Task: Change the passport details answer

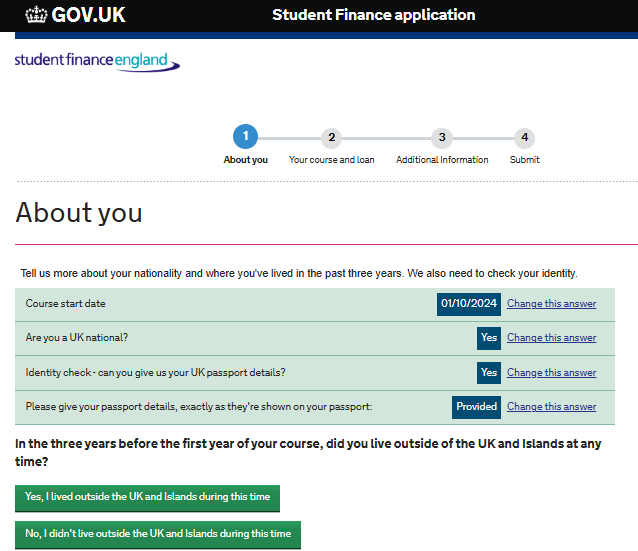Action: coord(551,407)
